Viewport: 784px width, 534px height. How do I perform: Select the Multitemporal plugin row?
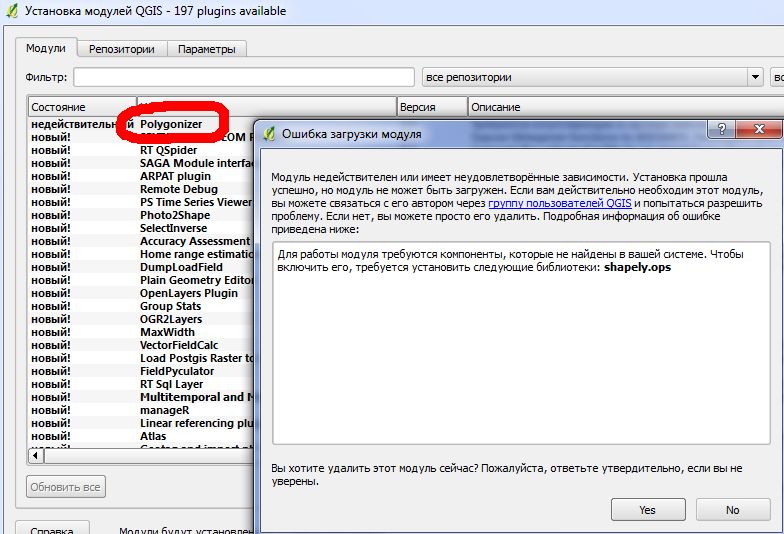(197, 397)
